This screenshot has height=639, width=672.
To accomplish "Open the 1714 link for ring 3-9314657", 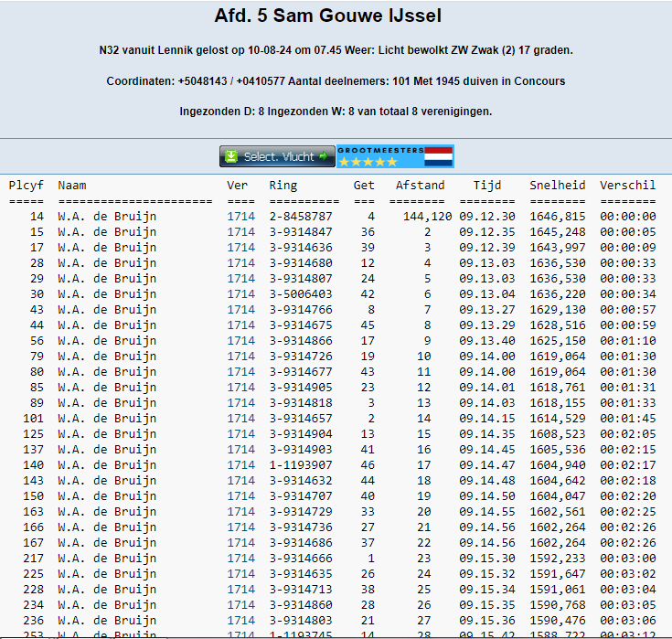I will pyautogui.click(x=241, y=419).
